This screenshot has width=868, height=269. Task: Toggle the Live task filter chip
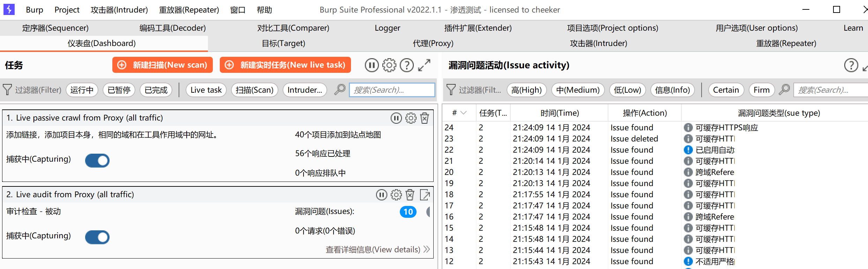click(206, 90)
